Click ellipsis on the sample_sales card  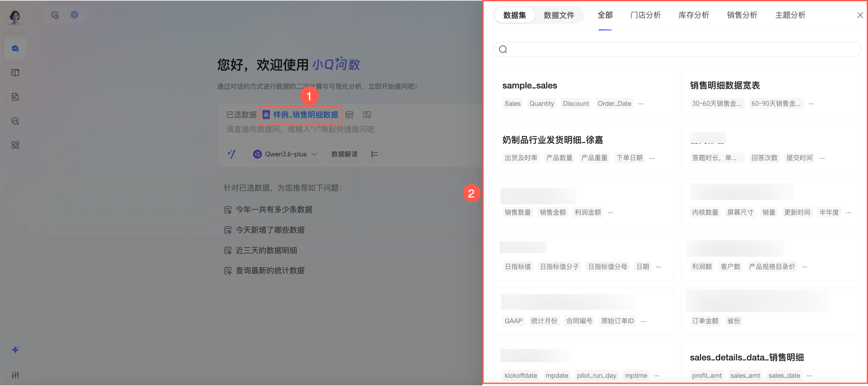coord(640,104)
